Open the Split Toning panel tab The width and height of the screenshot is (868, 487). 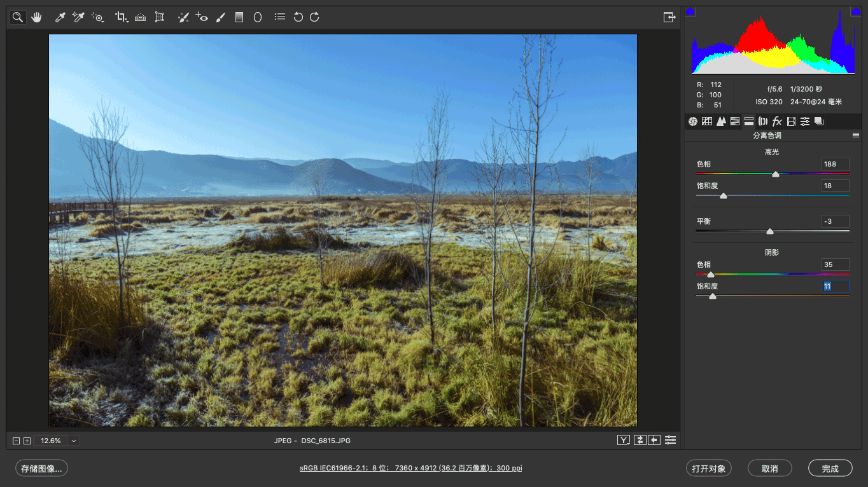[749, 121]
